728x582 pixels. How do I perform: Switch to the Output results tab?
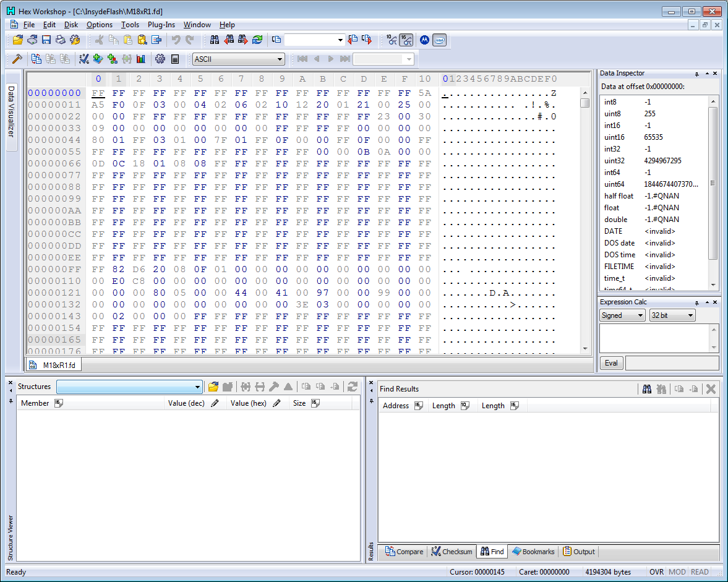pyautogui.click(x=578, y=551)
